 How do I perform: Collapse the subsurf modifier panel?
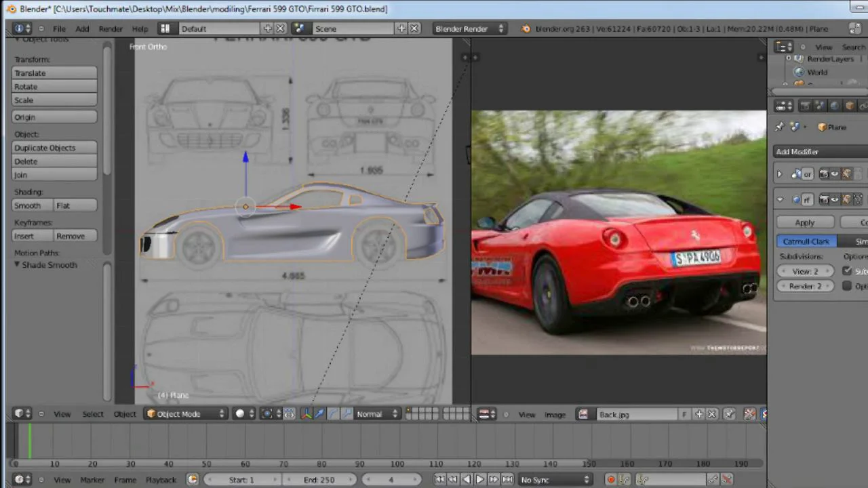click(x=780, y=199)
